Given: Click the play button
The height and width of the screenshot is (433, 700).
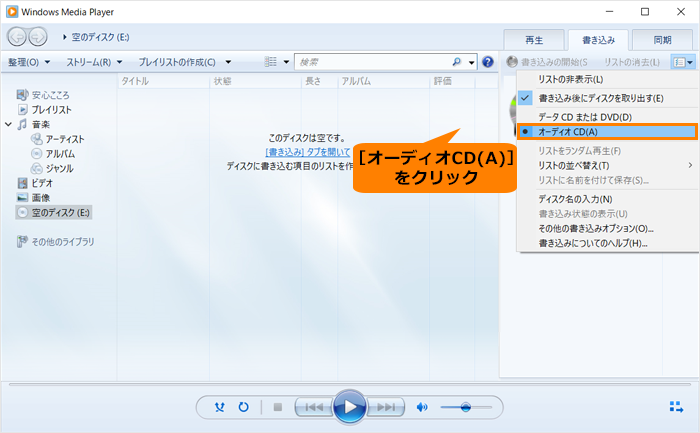Looking at the screenshot, I should [x=350, y=407].
